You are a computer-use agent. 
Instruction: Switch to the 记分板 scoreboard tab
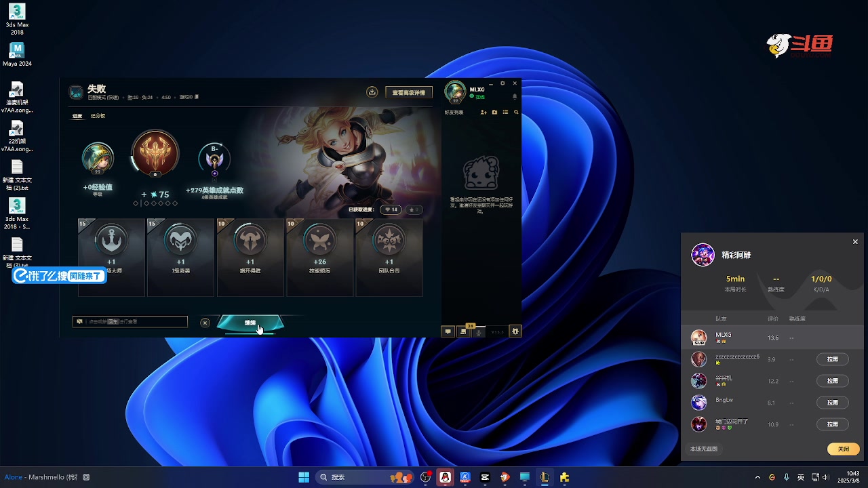(98, 116)
